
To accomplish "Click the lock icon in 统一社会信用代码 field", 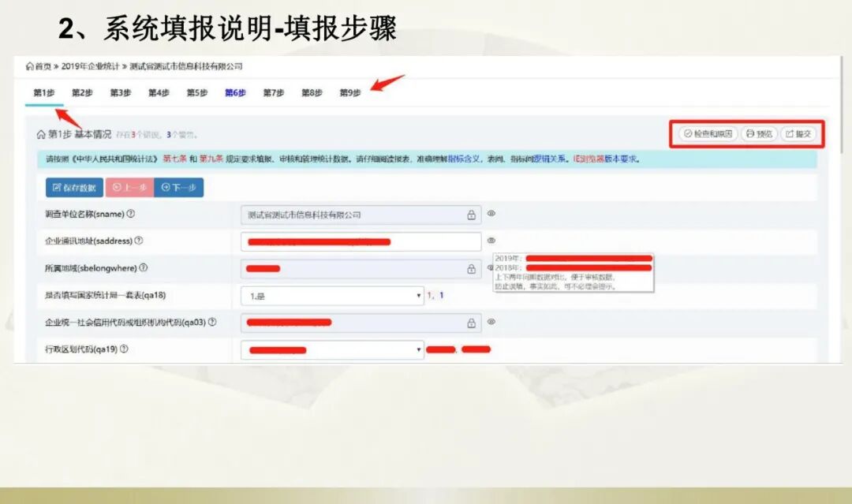I will coord(471,323).
